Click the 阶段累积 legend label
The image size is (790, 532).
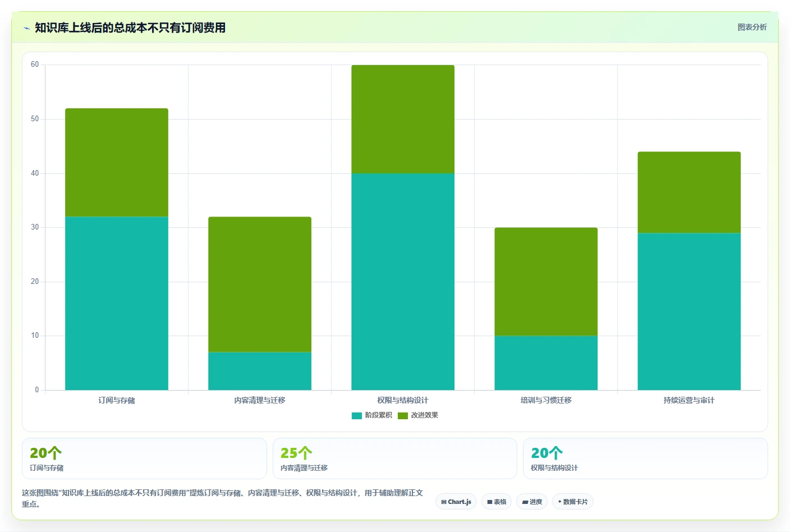coord(378,415)
